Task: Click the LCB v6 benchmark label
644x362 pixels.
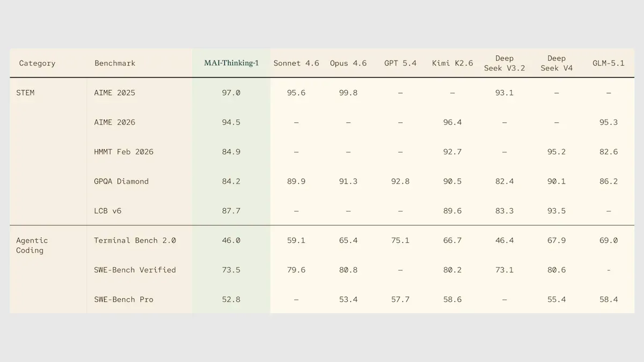Action: coord(108,211)
